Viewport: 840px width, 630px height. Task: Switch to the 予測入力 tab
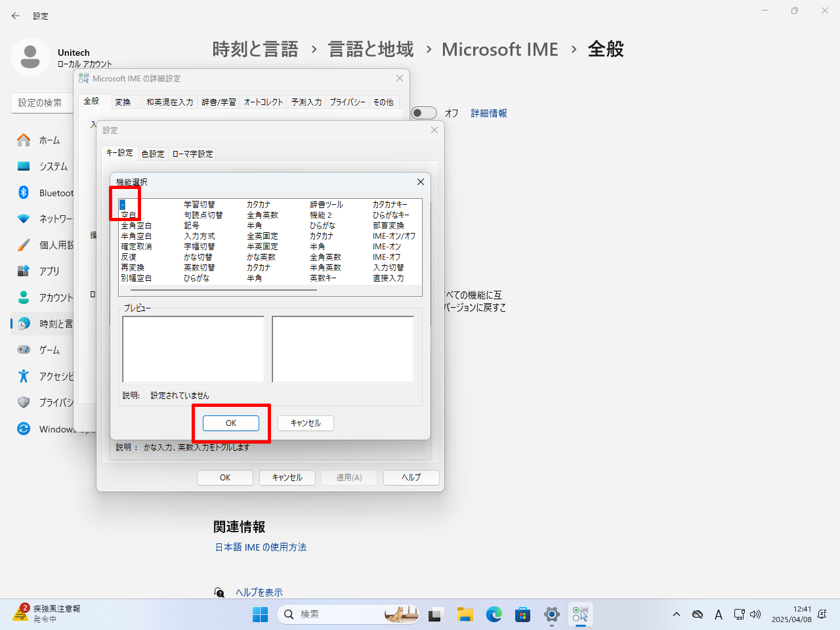click(x=306, y=102)
